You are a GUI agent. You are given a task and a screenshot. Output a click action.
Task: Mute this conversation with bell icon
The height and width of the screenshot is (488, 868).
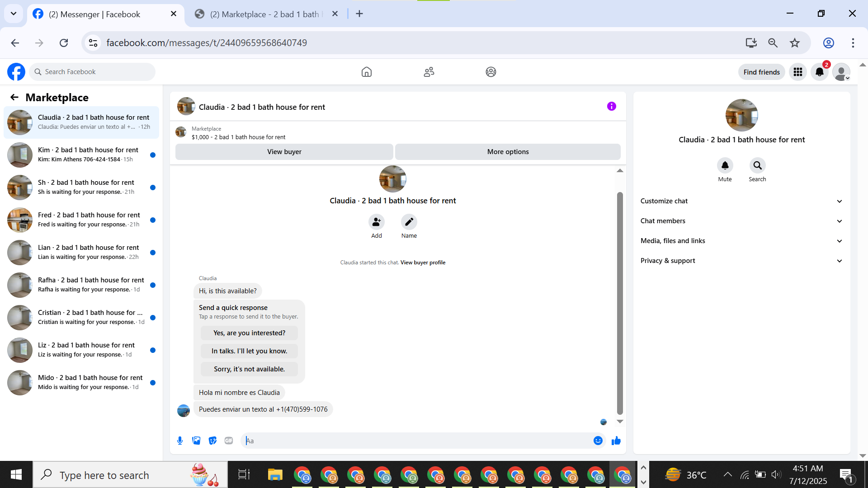[725, 165]
